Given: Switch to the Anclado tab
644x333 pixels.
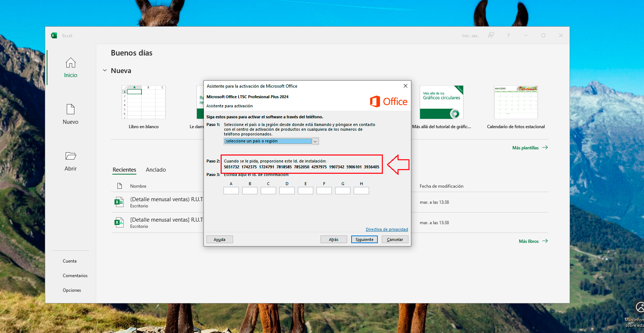Looking at the screenshot, I should [x=156, y=170].
